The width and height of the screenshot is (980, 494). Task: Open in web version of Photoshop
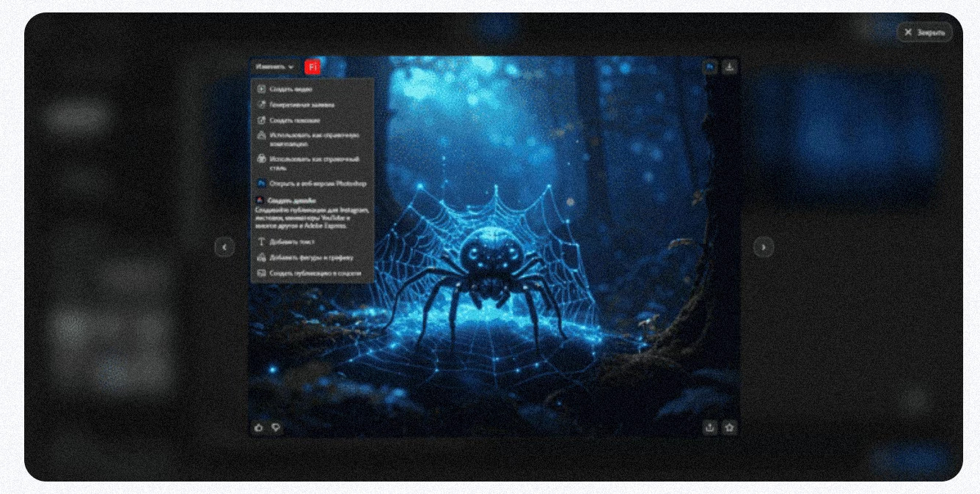[x=316, y=184]
